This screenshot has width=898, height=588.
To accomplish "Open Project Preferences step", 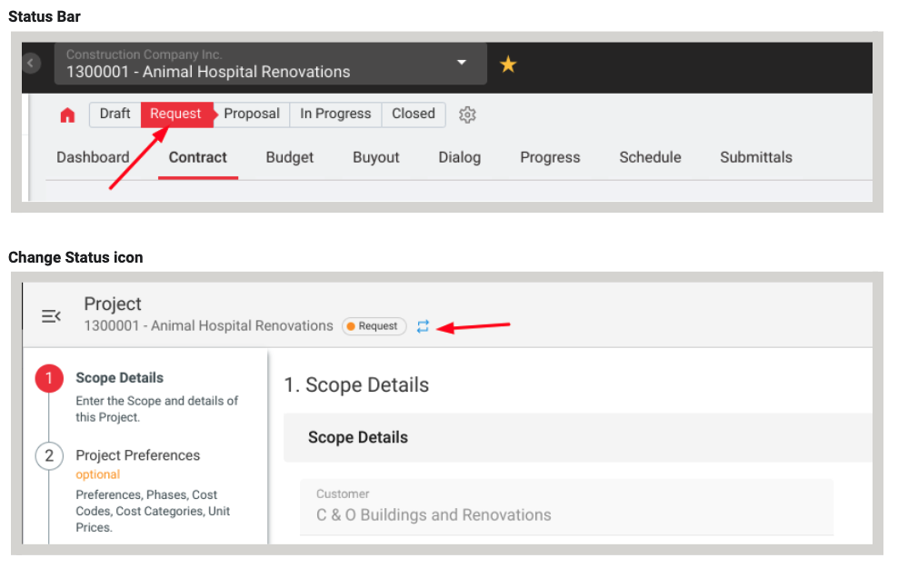I will (x=138, y=455).
